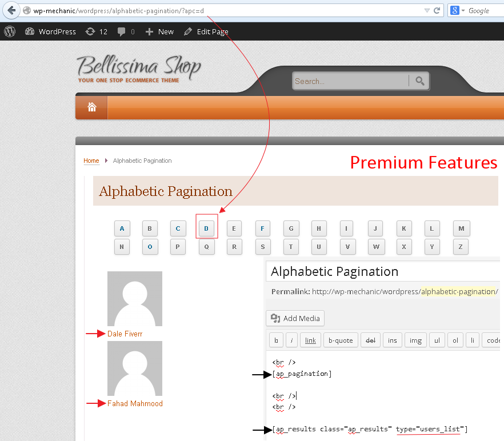Choose letter K filter

pyautogui.click(x=404, y=228)
